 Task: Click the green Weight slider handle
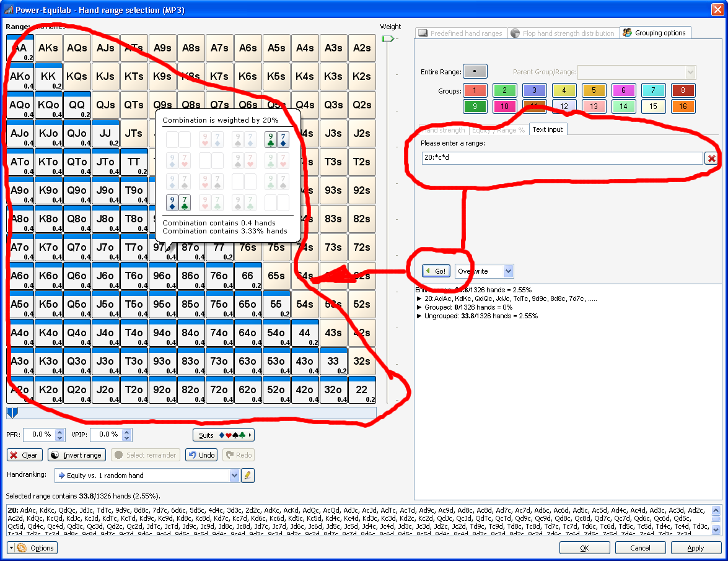pos(388,39)
